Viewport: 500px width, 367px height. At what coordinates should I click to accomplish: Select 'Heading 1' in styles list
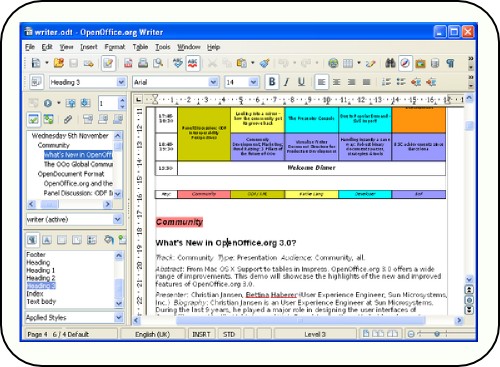tap(41, 270)
